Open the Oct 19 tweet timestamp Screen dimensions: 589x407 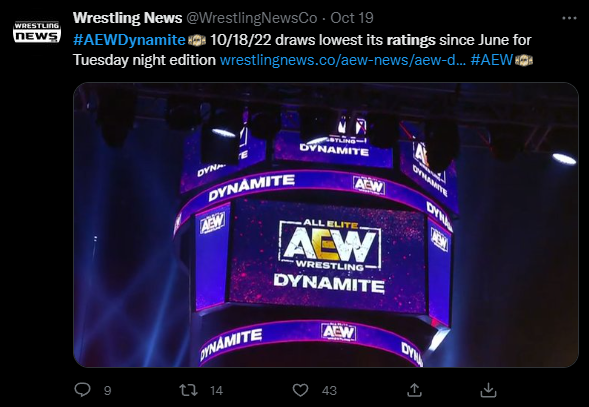coord(352,18)
